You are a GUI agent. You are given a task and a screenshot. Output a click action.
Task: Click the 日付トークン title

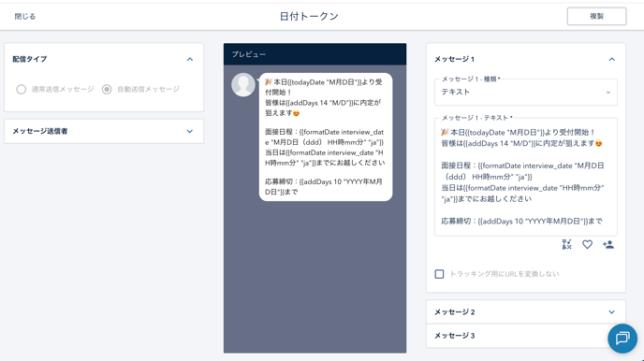tap(309, 17)
